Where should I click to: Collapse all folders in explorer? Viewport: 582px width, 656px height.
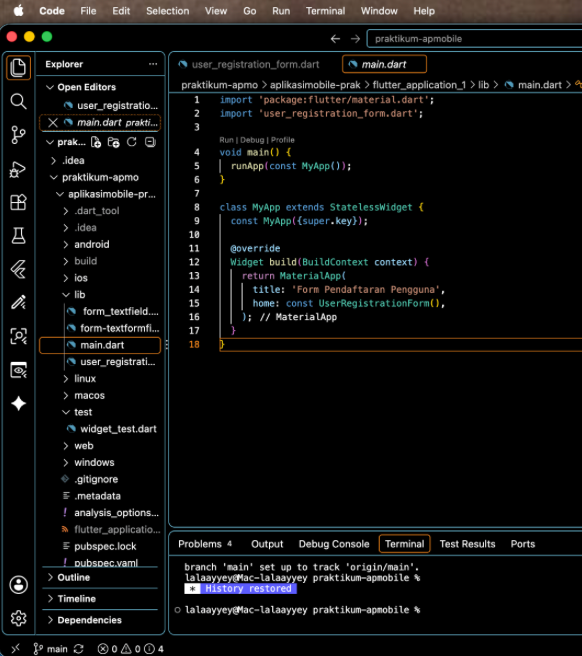[150, 142]
